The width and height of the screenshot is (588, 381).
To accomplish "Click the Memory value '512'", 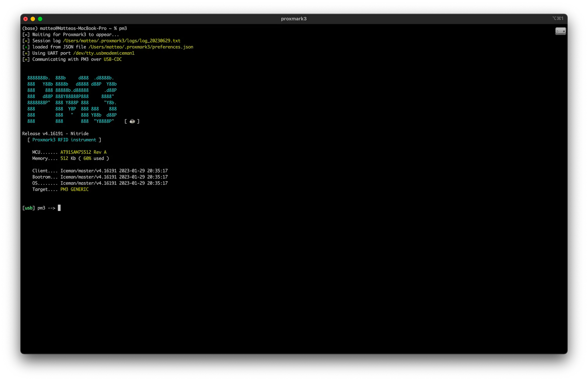I will 64,158.
